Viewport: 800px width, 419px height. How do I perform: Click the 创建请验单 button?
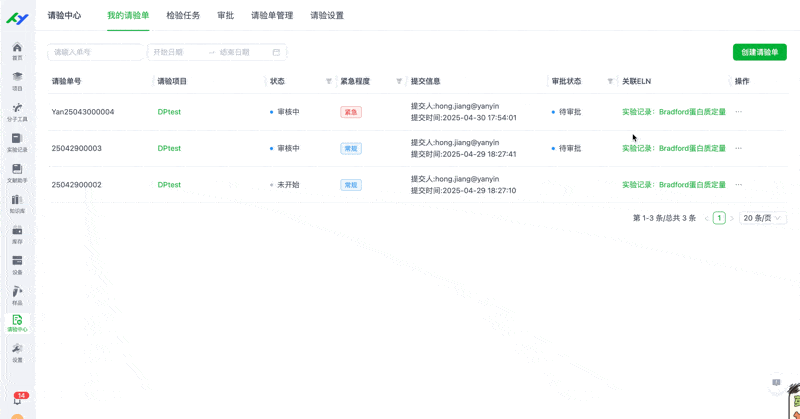click(760, 52)
